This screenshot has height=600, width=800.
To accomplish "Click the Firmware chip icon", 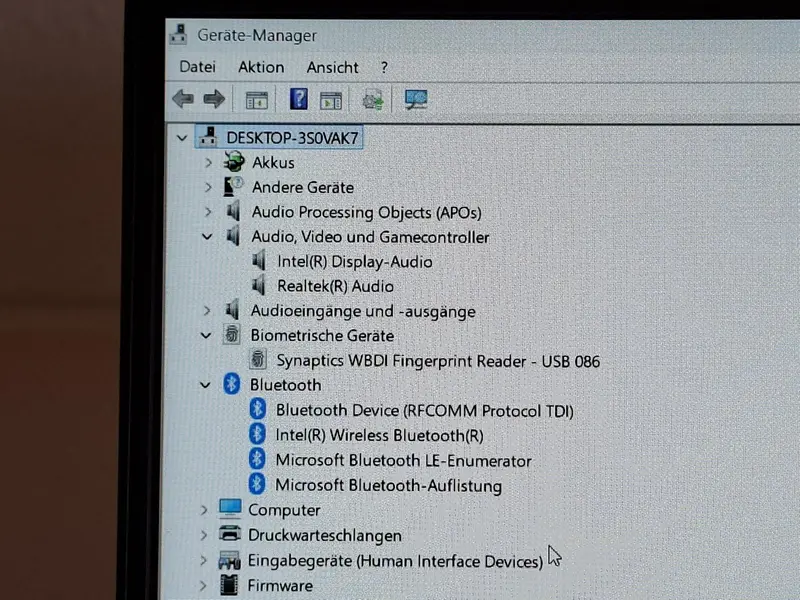I will 229,585.
